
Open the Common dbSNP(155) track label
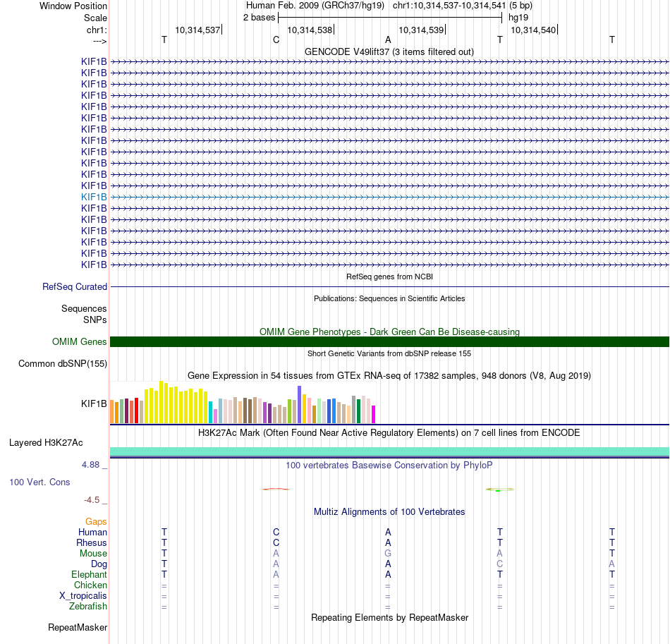(63, 364)
